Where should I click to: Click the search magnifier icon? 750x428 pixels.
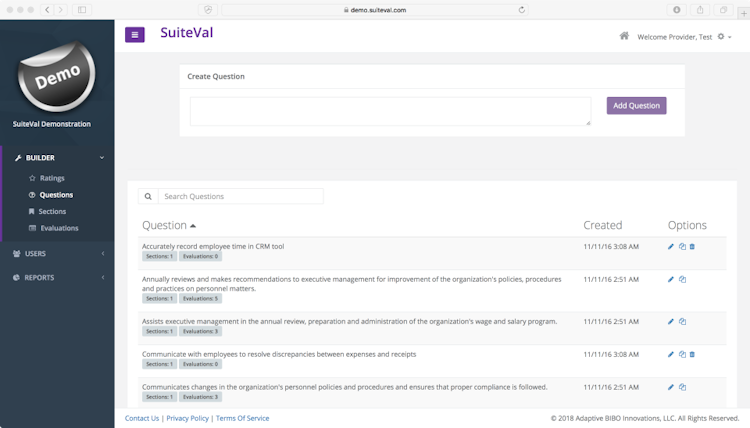click(148, 196)
